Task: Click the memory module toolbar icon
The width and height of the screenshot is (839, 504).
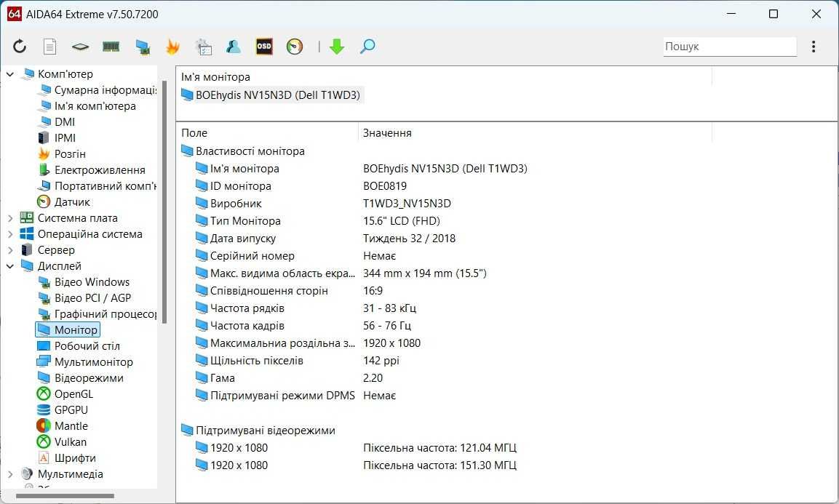Action: [111, 47]
